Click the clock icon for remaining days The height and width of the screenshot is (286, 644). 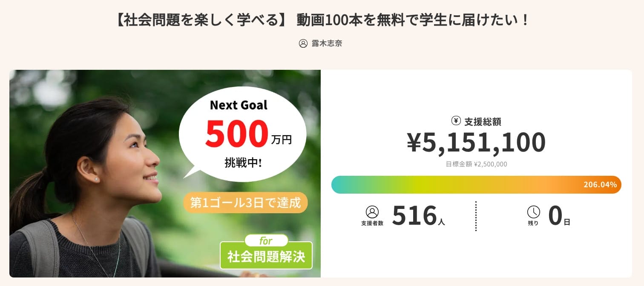533,212
